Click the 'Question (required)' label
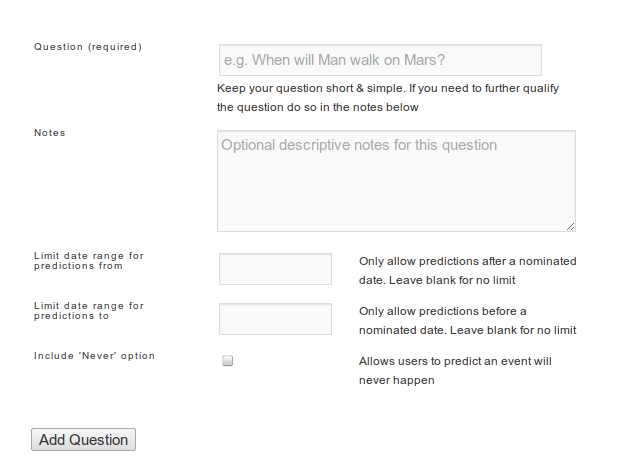Viewport: 617px width, 470px height. tap(88, 47)
